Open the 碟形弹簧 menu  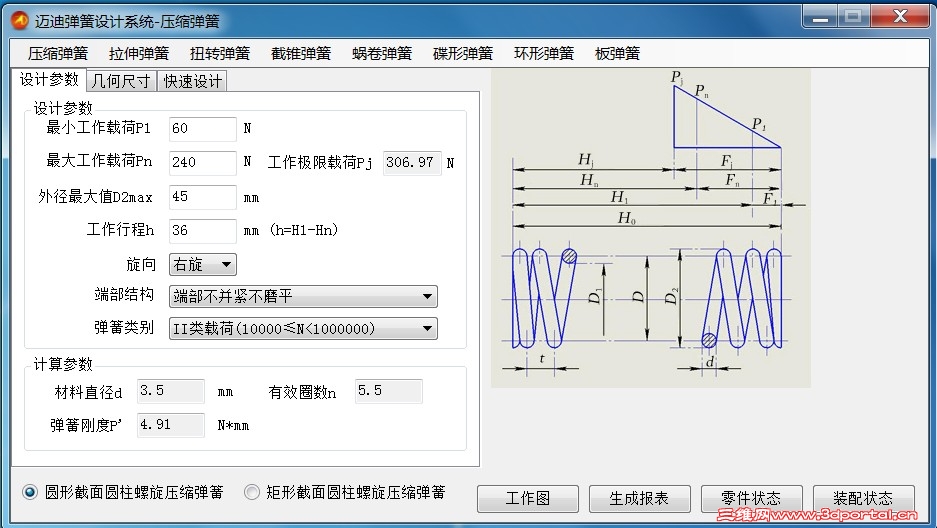(x=463, y=54)
